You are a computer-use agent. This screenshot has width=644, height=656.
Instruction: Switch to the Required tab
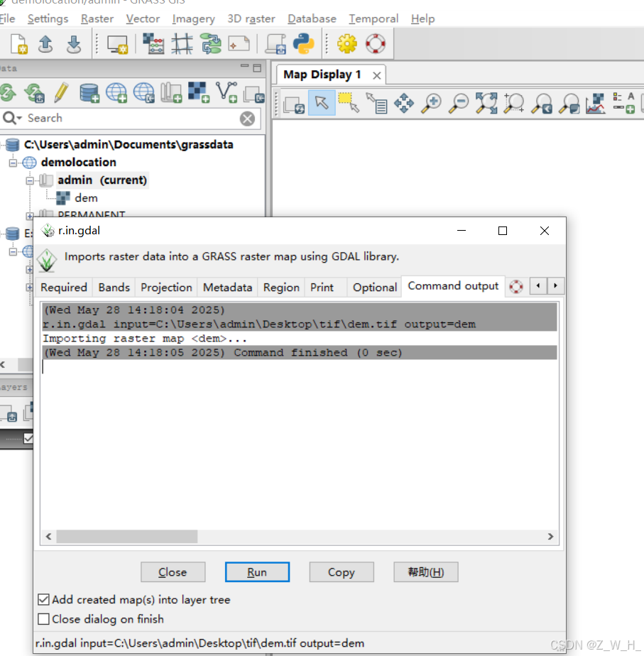pyautogui.click(x=64, y=288)
